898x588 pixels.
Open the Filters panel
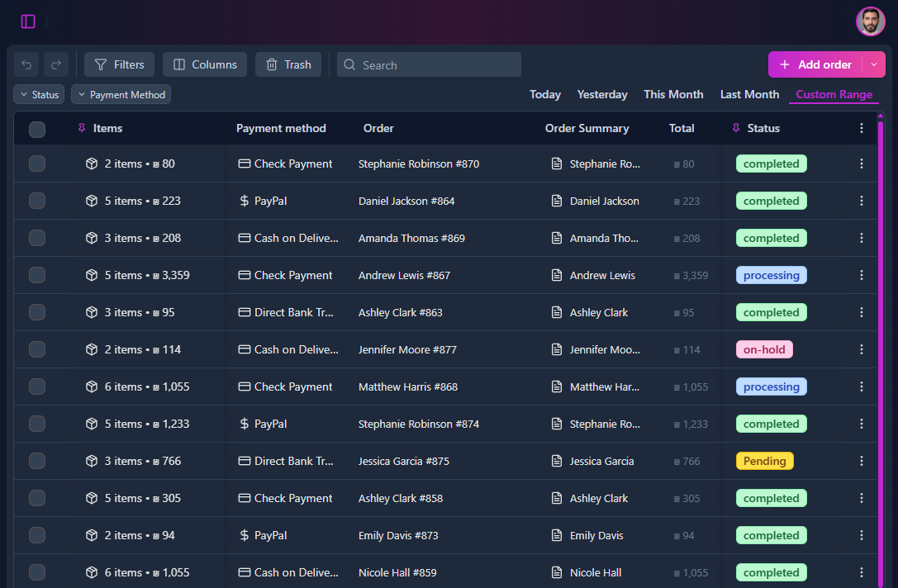(119, 64)
